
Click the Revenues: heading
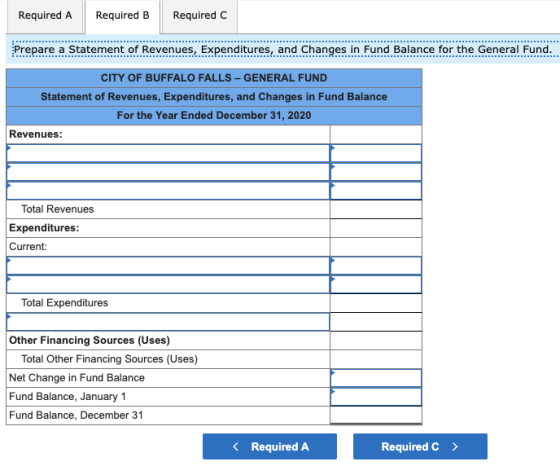[x=36, y=134]
